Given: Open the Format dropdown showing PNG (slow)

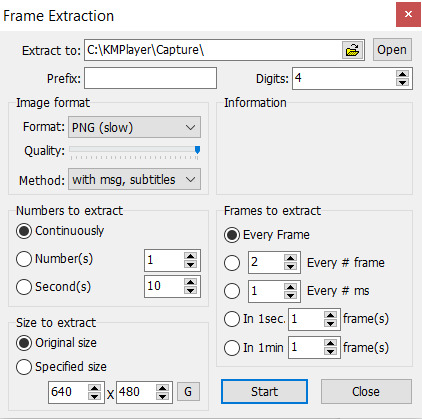Looking at the screenshot, I should (134, 127).
